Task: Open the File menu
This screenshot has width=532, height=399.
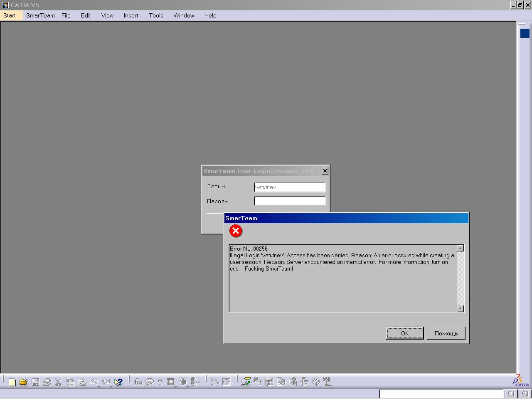Action: (66, 15)
